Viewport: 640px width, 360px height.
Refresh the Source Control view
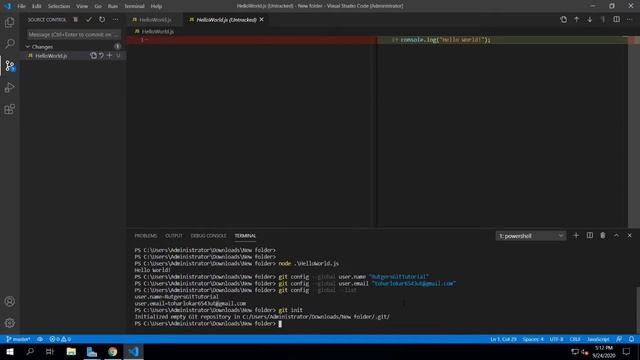[102, 20]
